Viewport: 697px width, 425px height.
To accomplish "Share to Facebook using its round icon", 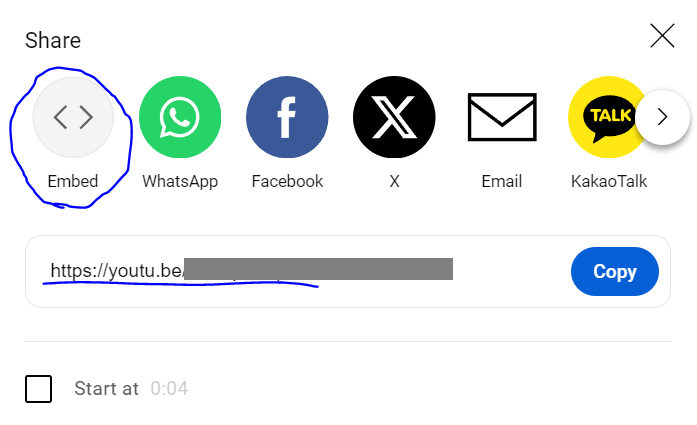I will (x=287, y=117).
